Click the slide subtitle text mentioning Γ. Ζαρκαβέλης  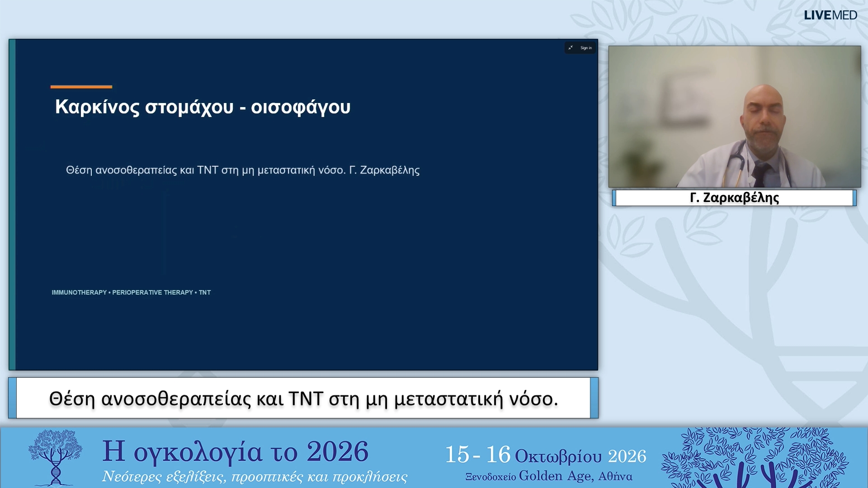[243, 170]
